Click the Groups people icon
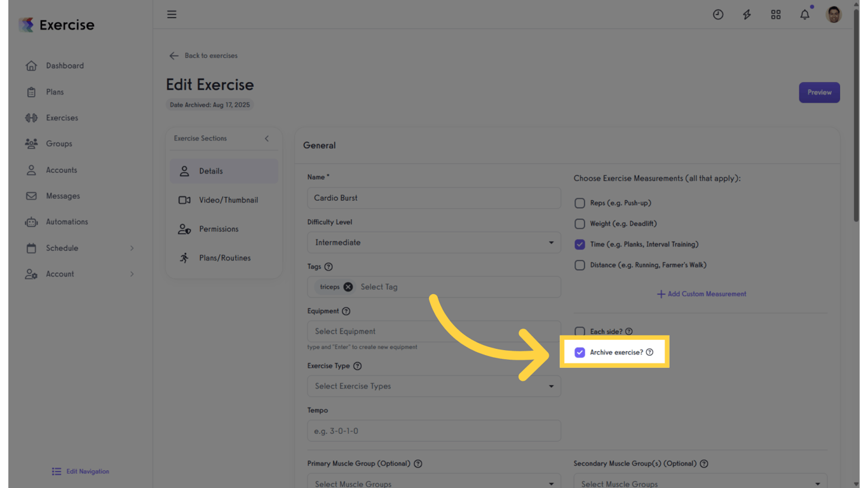Viewport: 868px width, 488px height. [x=31, y=144]
